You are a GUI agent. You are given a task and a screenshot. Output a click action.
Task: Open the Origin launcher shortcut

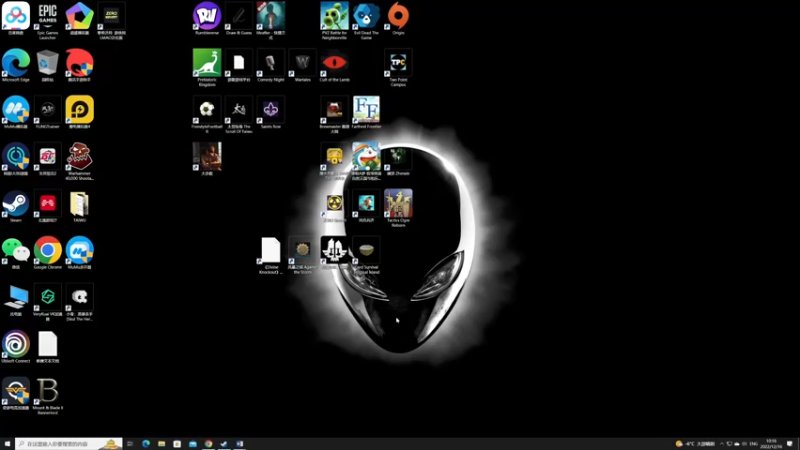pyautogui.click(x=398, y=17)
